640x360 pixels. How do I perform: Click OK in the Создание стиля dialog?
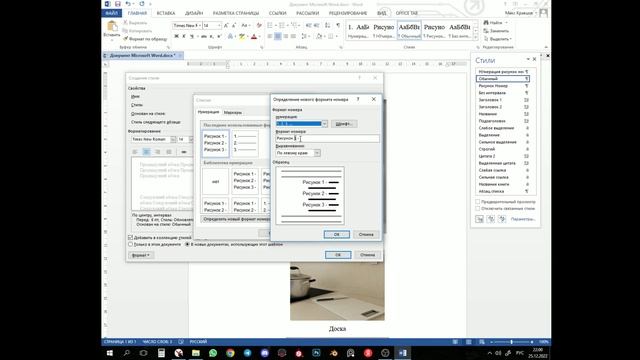(x=338, y=255)
